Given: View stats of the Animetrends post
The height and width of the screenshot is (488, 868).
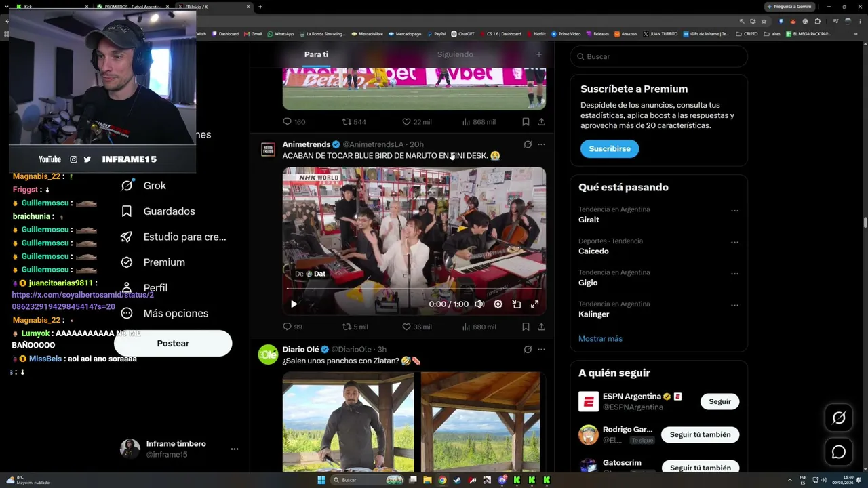Looking at the screenshot, I should coord(479,327).
